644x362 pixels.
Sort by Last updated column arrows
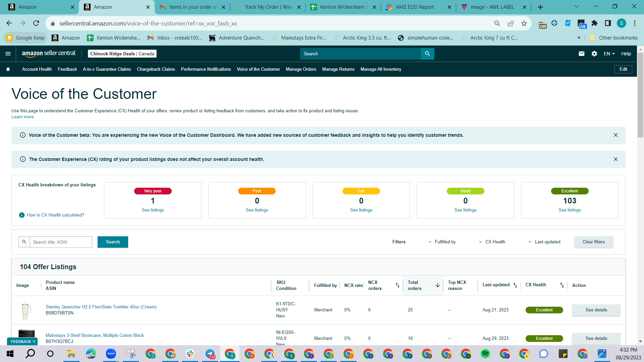515,285
